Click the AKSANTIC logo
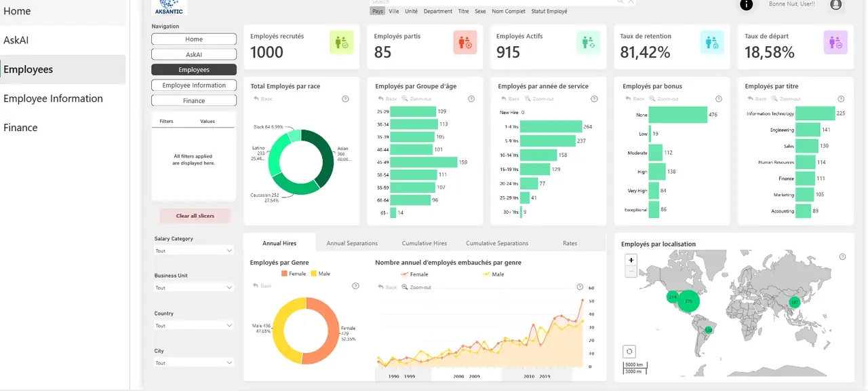 tap(169, 7)
